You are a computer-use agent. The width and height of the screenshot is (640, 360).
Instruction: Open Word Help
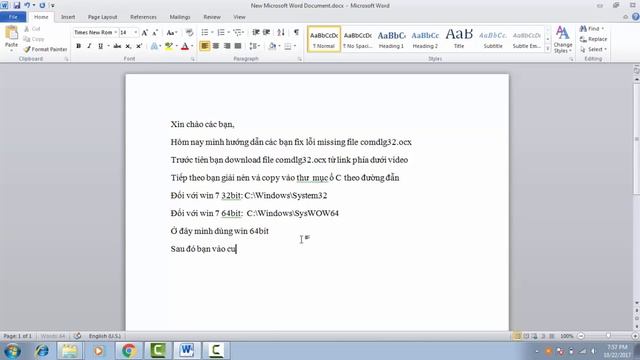coord(636,17)
